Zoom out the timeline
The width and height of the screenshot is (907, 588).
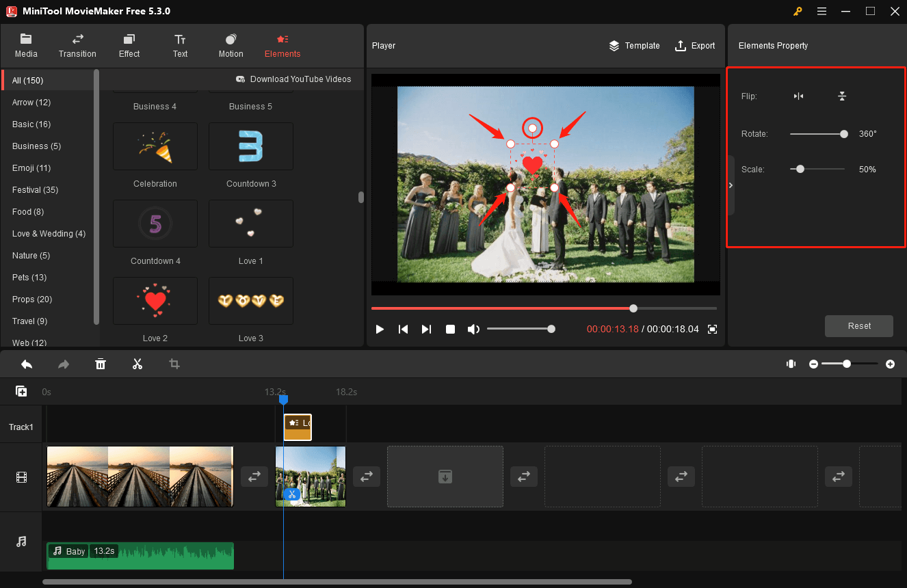pos(814,364)
